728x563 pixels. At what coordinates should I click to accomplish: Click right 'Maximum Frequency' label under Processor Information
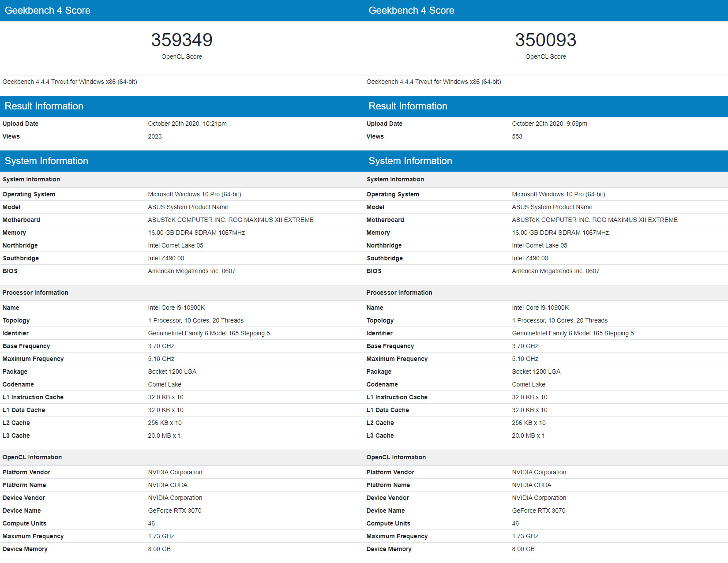coord(397,359)
